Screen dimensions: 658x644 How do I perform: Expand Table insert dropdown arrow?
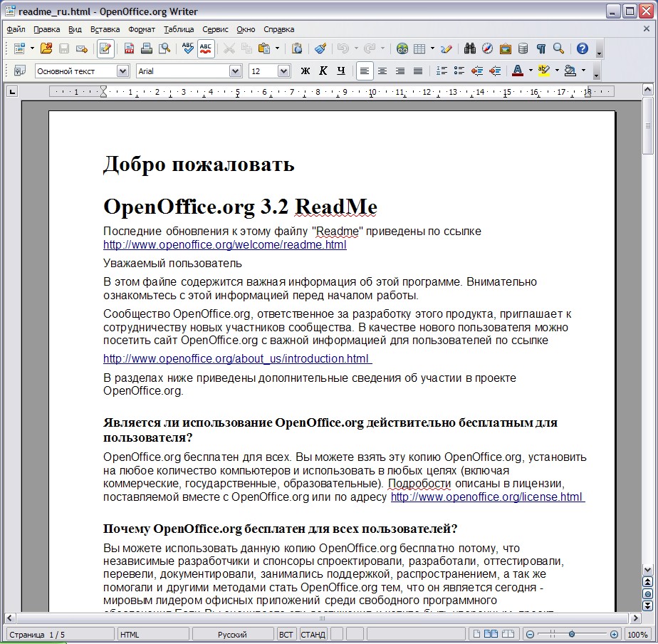(432, 48)
